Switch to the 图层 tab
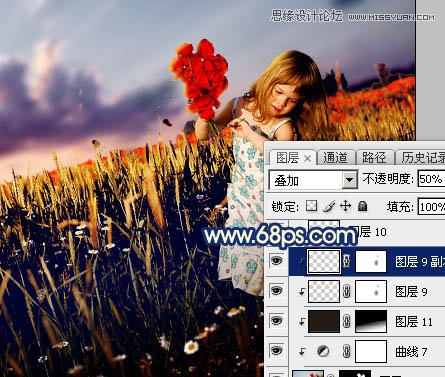The width and height of the screenshot is (445, 377). pyautogui.click(x=287, y=158)
